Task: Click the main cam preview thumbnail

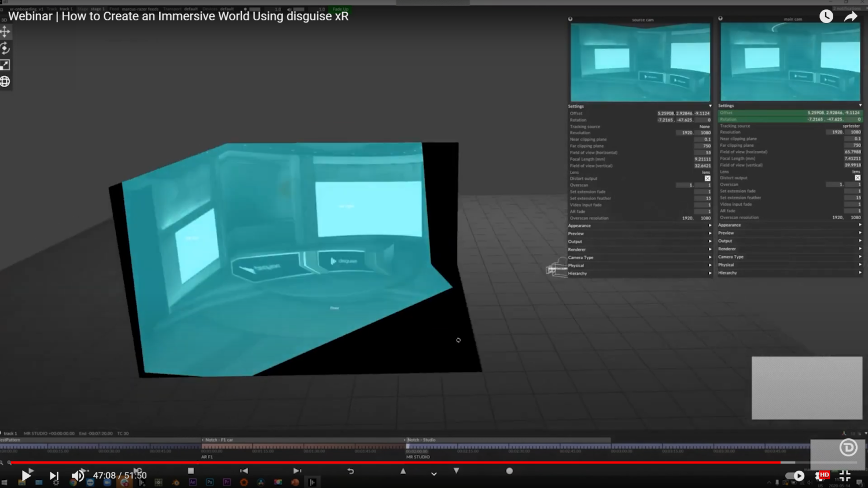Action: (x=790, y=62)
